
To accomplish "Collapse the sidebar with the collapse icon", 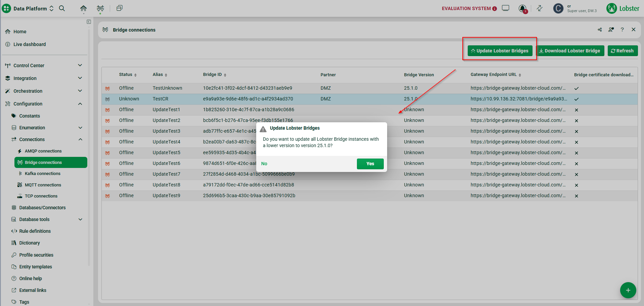I will [89, 22].
